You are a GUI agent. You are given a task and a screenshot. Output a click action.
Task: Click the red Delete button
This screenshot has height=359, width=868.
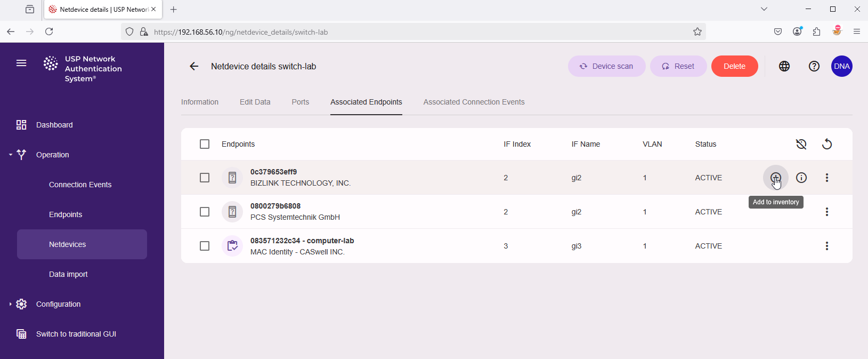tap(734, 66)
